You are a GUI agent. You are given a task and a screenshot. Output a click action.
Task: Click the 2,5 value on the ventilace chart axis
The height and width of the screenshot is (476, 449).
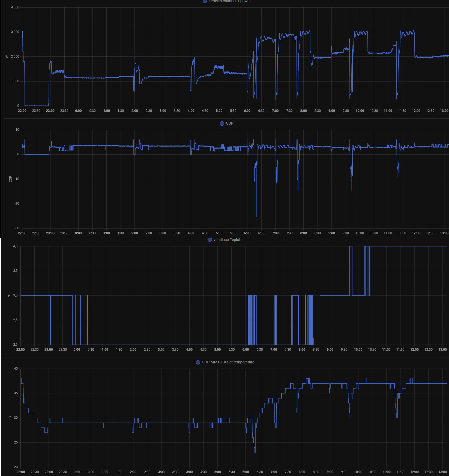tap(15, 320)
